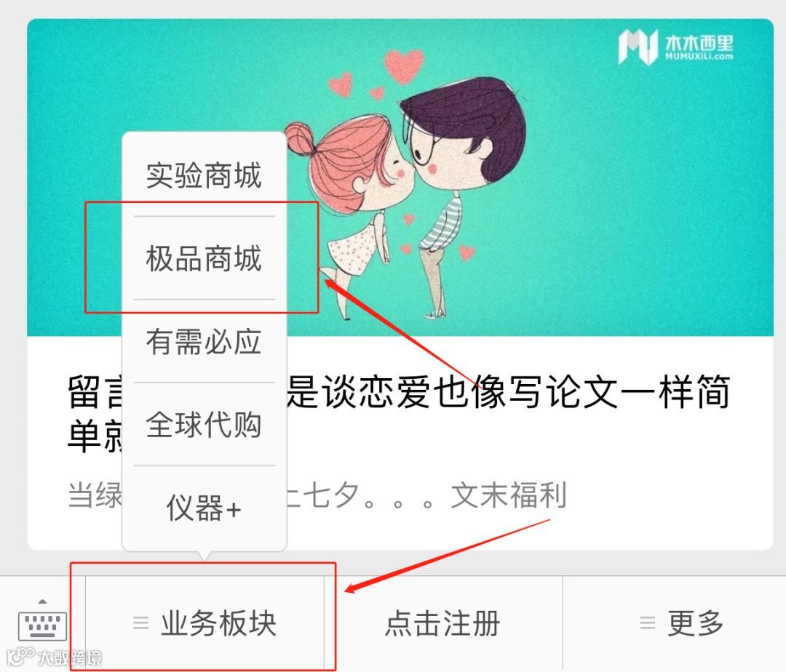Viewport: 786px width, 672px height.
Task: Tap the 点击注册 button
Action: click(443, 623)
